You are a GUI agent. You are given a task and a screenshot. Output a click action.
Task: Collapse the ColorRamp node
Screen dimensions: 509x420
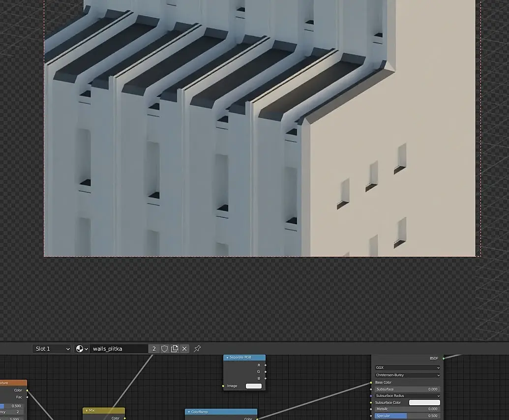pyautogui.click(x=189, y=412)
